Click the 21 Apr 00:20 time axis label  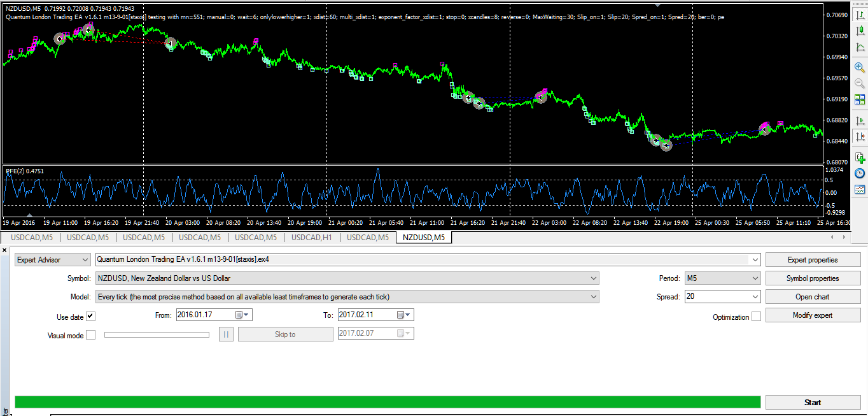pos(347,223)
